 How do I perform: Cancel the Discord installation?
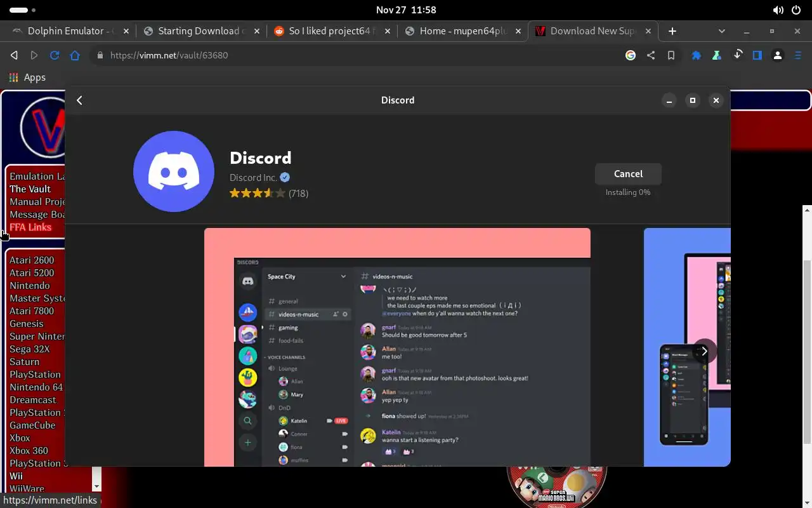[x=628, y=174]
